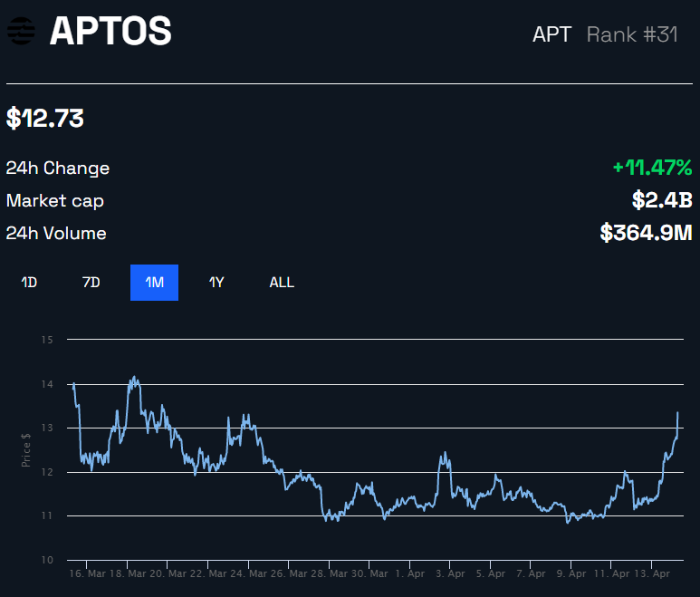The image size is (700, 597).
Task: Click the 1. Apr date label
Action: click(x=410, y=573)
